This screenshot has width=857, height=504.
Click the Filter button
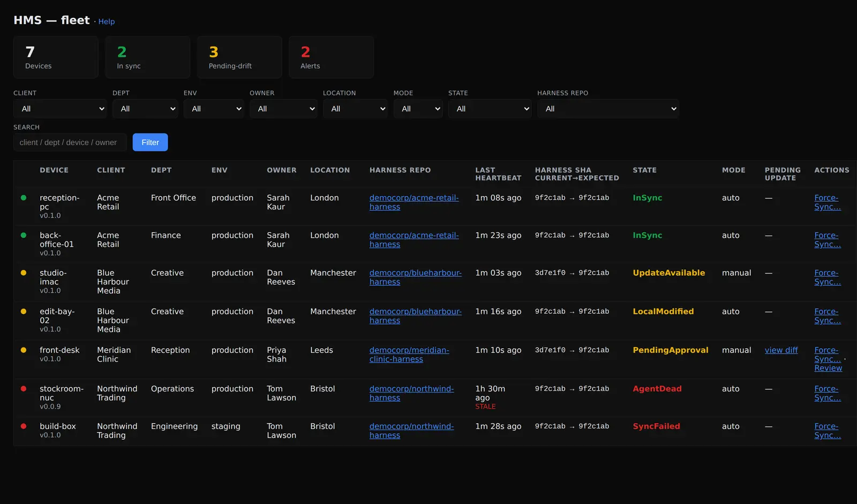(150, 142)
